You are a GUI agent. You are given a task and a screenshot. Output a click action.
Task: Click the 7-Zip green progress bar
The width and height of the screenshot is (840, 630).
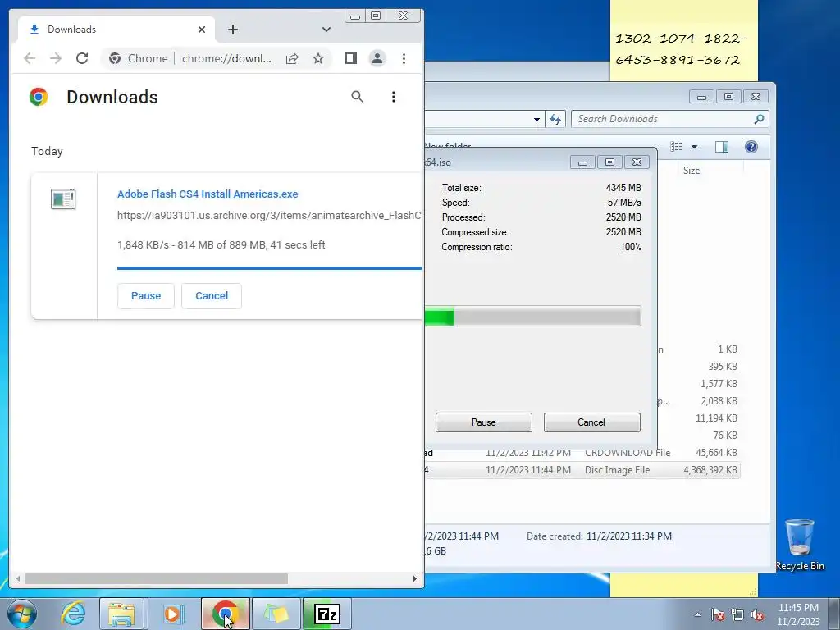[x=533, y=316]
